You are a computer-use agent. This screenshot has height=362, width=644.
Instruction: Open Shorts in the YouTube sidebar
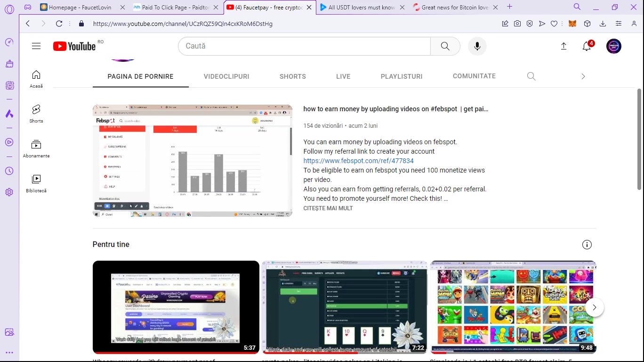[x=36, y=114]
